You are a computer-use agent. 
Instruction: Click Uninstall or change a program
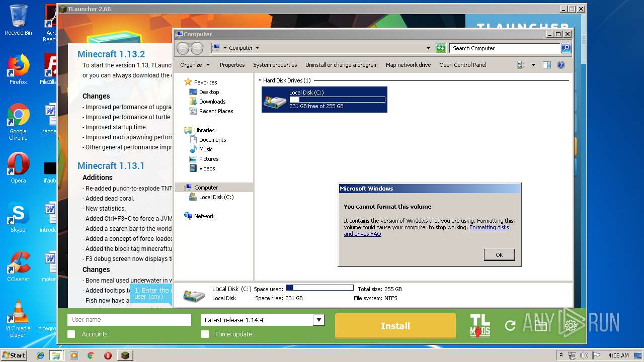tap(341, 65)
